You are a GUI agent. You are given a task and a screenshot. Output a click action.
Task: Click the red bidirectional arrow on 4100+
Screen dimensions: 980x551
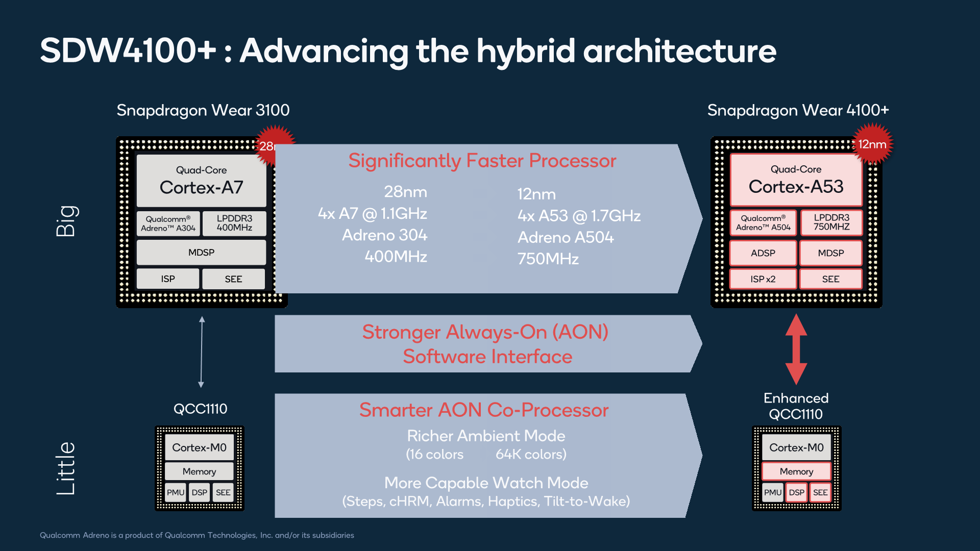click(785, 343)
